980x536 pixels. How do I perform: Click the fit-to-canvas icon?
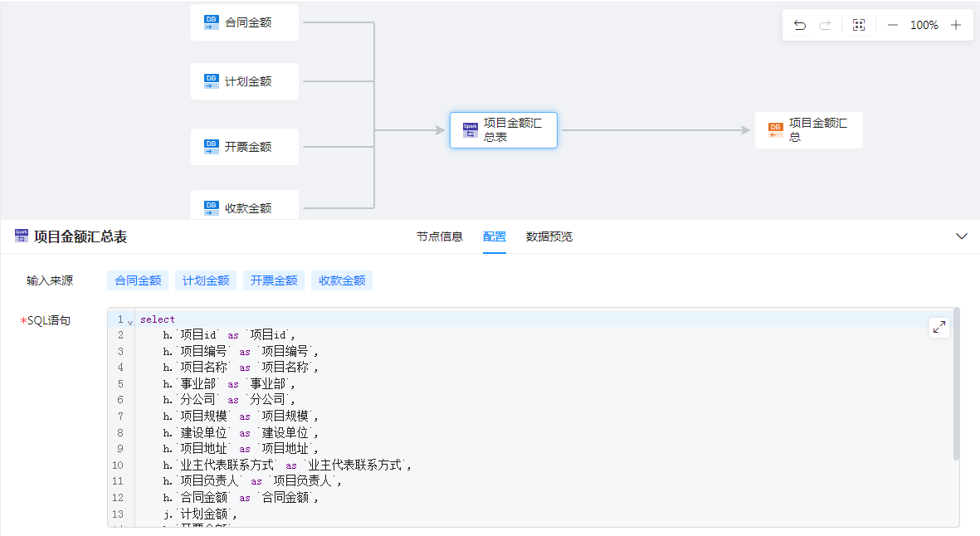point(859,25)
